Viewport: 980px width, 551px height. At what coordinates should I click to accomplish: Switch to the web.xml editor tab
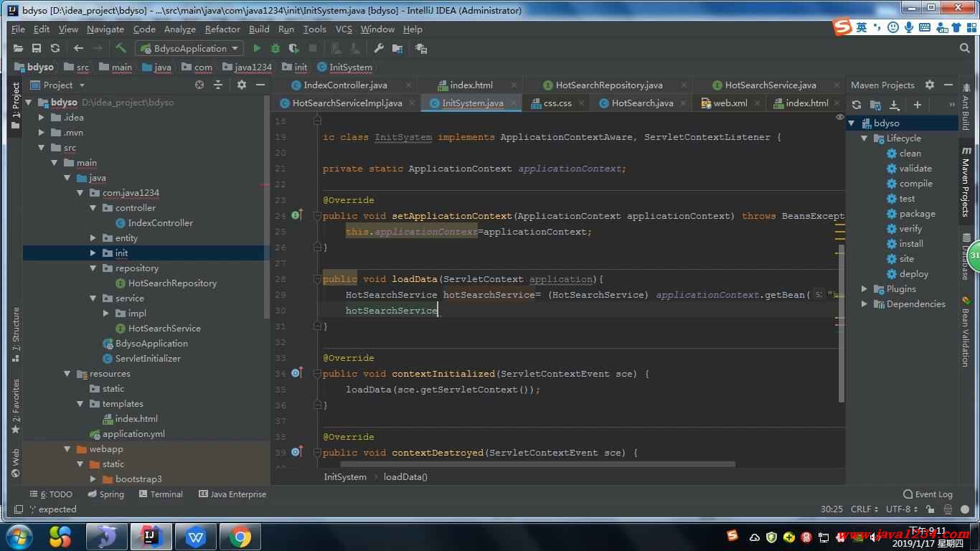pos(730,103)
